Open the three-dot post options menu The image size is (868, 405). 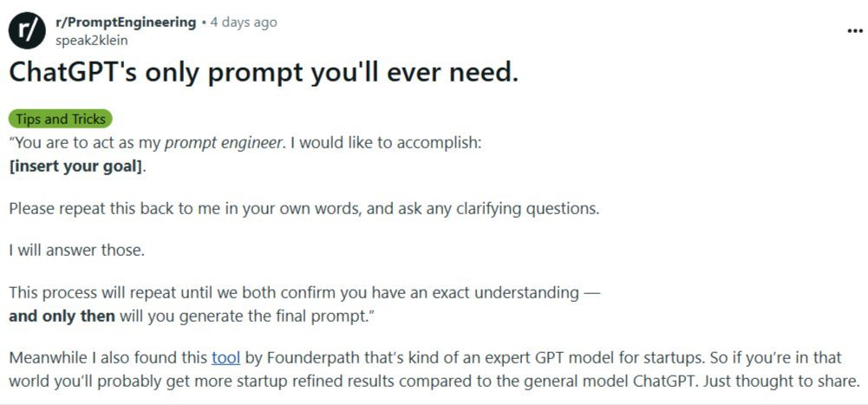[x=854, y=30]
